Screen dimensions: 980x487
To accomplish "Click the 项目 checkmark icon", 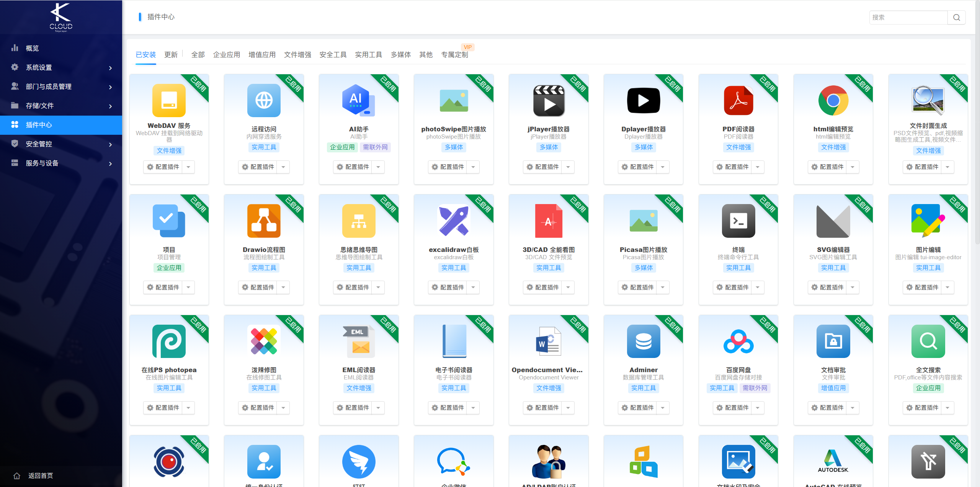I will 169,221.
